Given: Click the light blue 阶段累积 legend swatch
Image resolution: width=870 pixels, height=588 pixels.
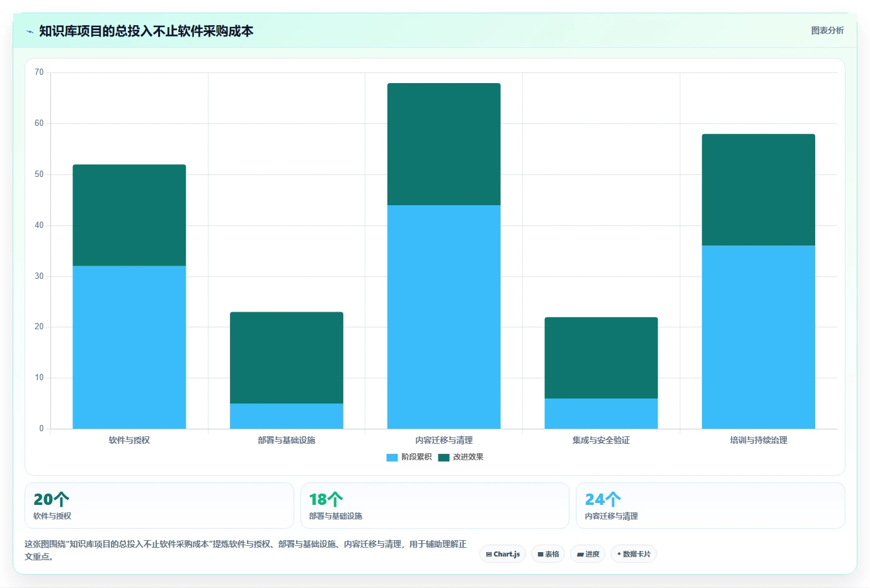Looking at the screenshot, I should point(392,458).
